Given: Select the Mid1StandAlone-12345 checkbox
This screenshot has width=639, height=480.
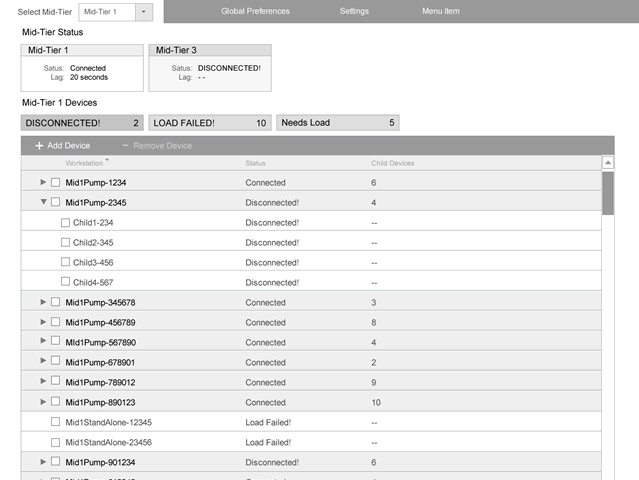Looking at the screenshot, I should coord(56,422).
